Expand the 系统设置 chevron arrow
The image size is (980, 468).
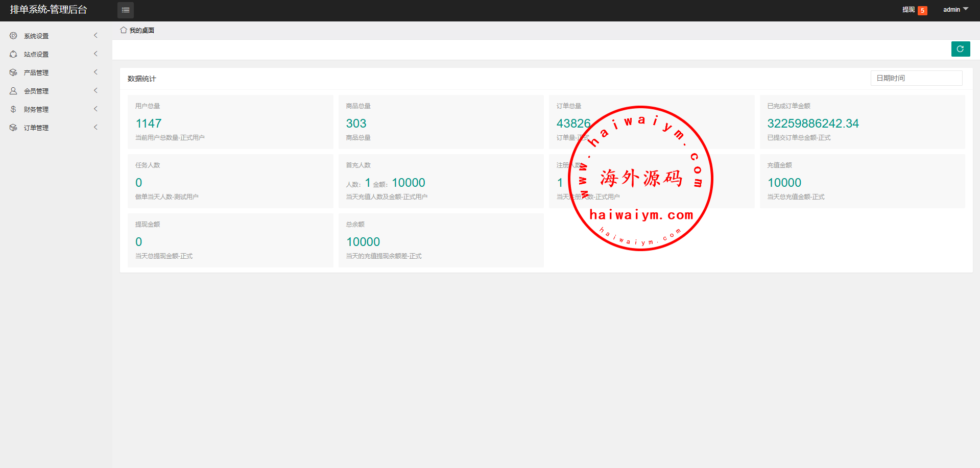95,35
